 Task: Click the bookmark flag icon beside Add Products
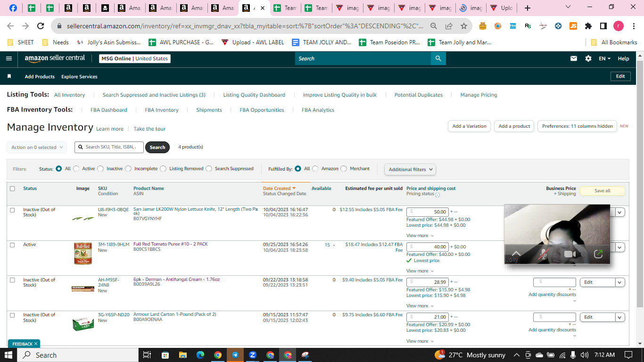[9, 76]
